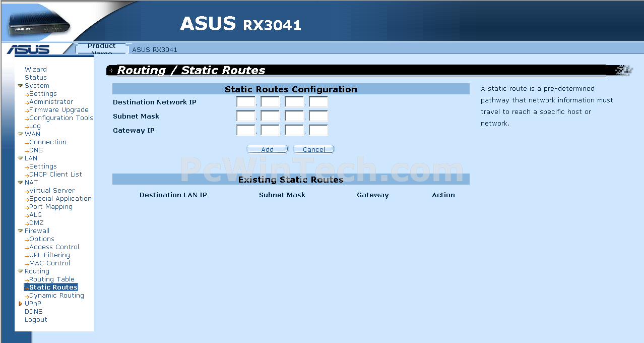Click Logout in the sidebar
The image size is (644, 343).
(36, 320)
